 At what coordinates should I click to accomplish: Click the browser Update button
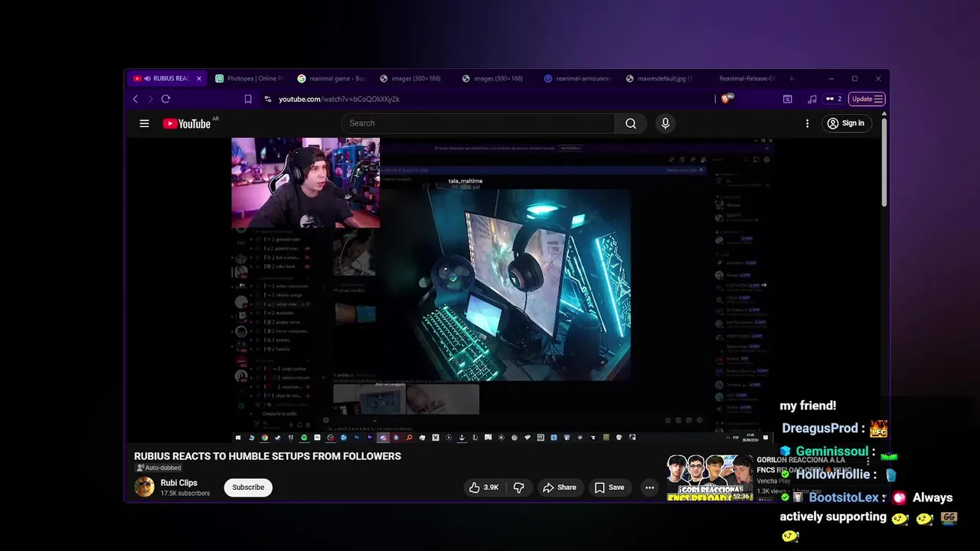[868, 99]
